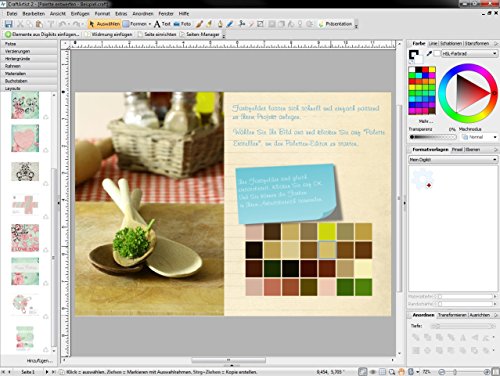Select the pink heart layout thumbnail
This screenshot has height=376, width=500.
[x=25, y=138]
